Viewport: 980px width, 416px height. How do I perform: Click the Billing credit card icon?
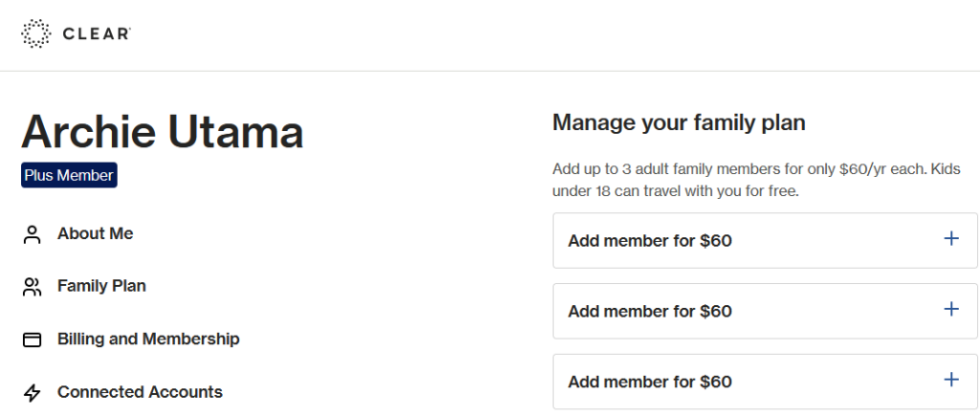pos(33,339)
